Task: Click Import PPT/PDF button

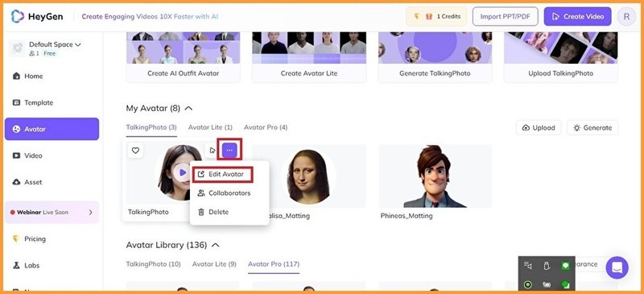Action: 506,16
